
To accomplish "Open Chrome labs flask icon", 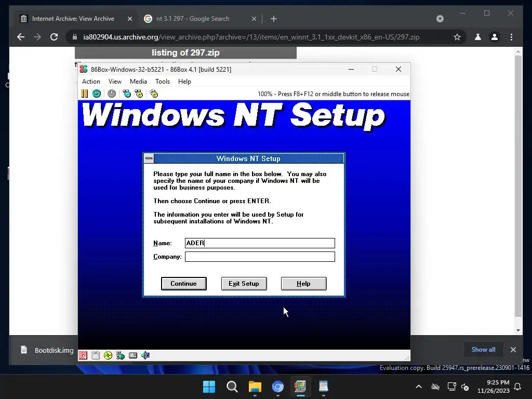I will click(478, 37).
